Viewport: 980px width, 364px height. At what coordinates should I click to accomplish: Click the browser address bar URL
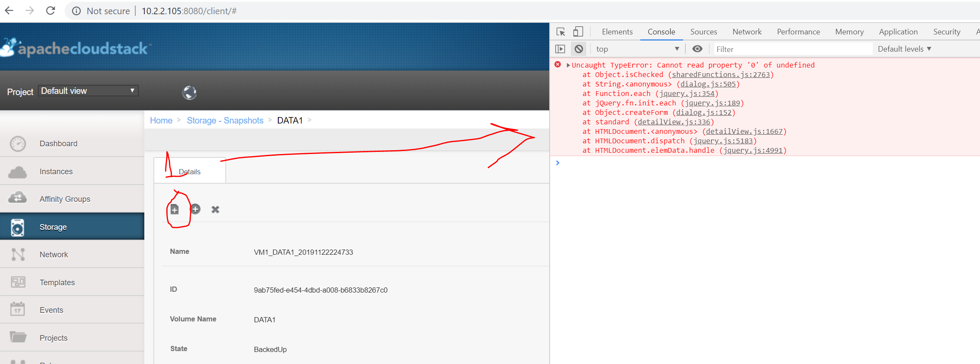pos(190,11)
